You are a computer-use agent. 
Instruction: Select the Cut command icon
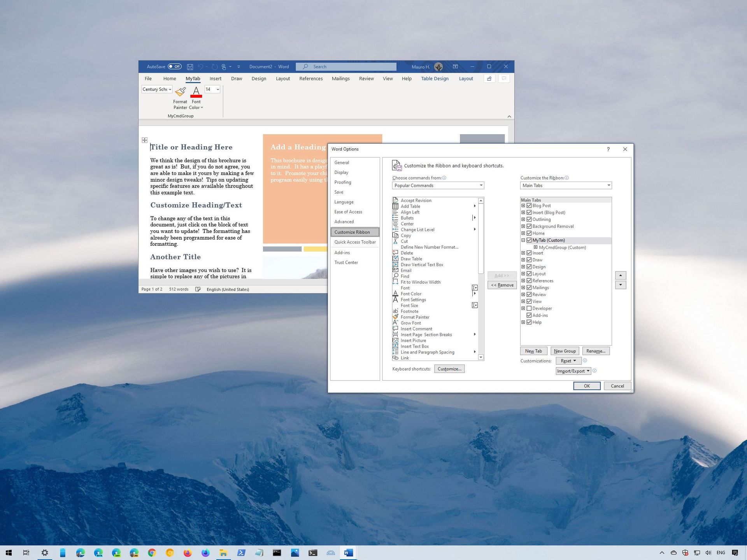[396, 241]
